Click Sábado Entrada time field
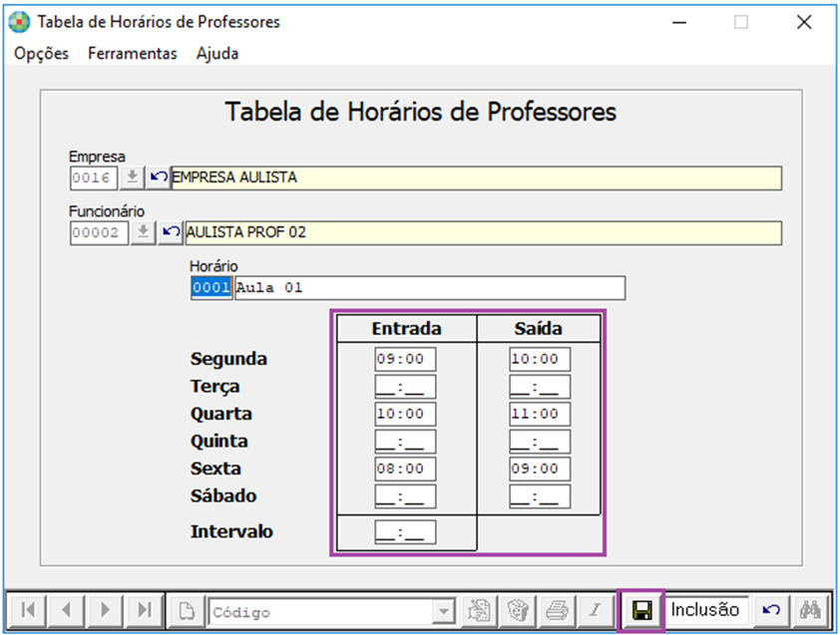Image resolution: width=840 pixels, height=635 pixels. click(x=406, y=496)
